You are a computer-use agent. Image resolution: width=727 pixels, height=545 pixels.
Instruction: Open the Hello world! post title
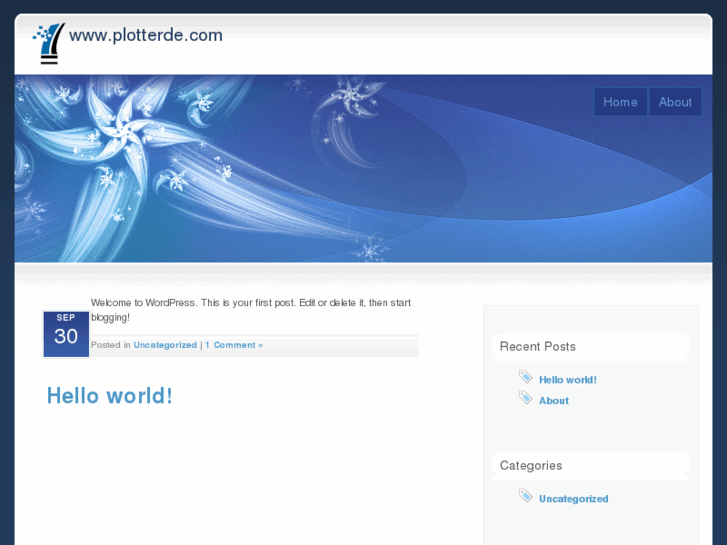(110, 396)
